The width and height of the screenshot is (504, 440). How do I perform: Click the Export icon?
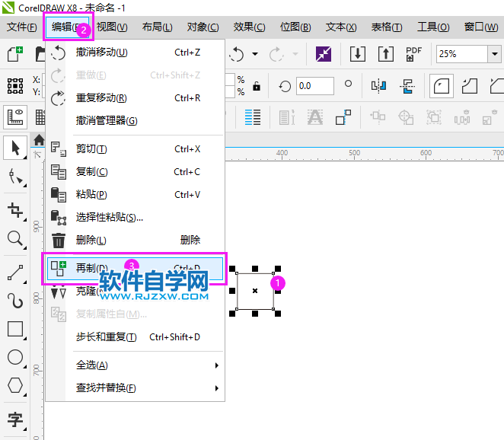386,54
